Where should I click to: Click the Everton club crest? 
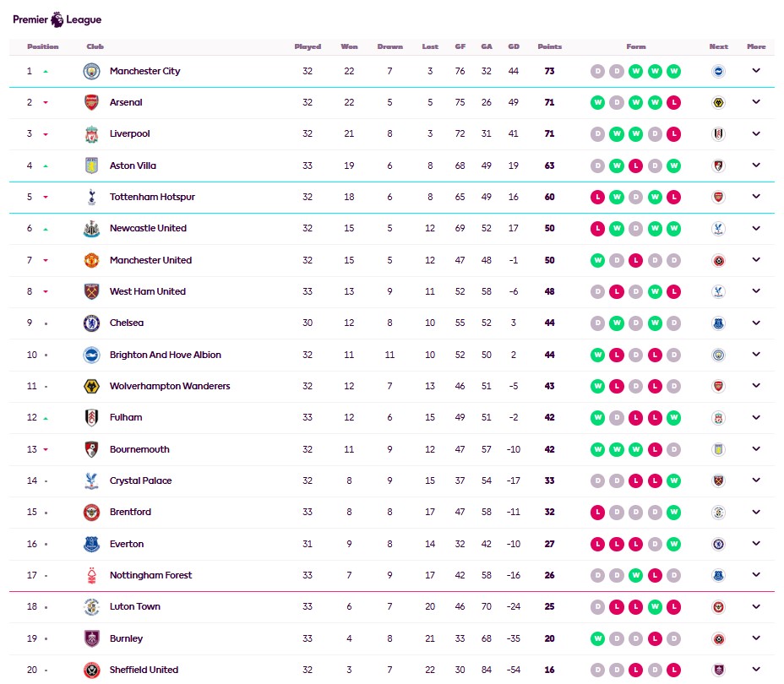91,544
